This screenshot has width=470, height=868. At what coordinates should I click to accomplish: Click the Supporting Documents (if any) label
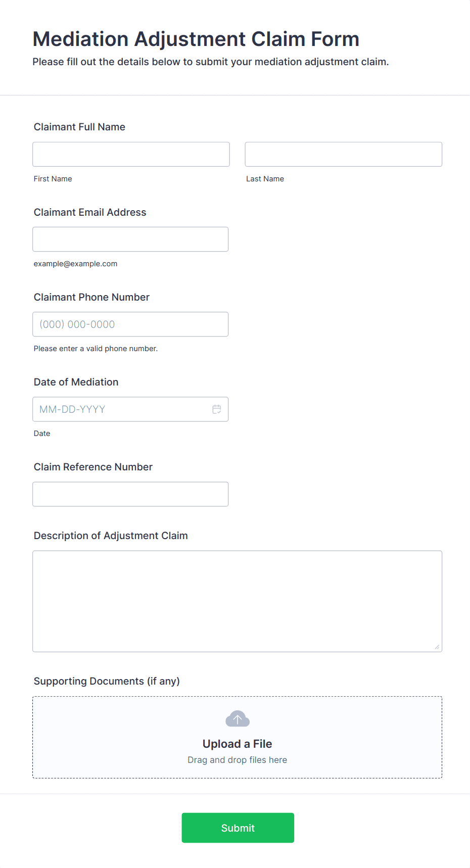107,681
